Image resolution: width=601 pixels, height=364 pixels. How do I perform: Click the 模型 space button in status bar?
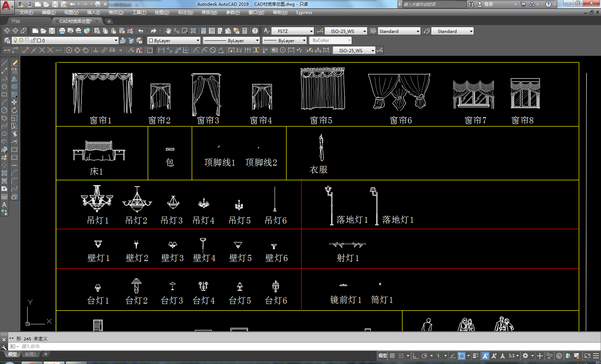[382, 356]
